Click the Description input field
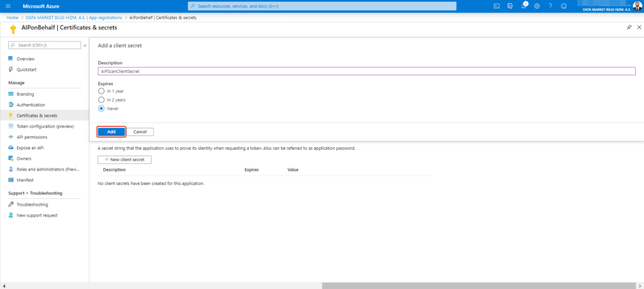The image size is (644, 289). [367, 71]
